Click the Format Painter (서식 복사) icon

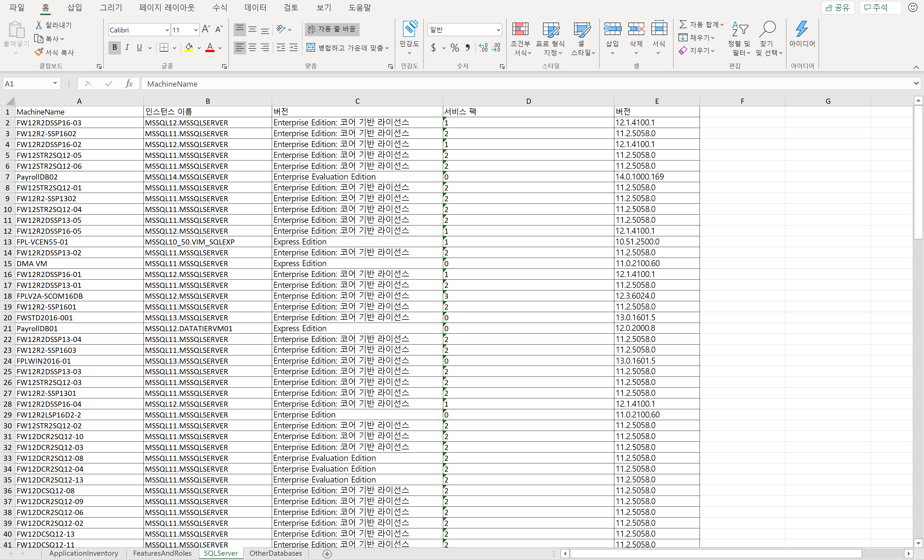click(x=38, y=52)
